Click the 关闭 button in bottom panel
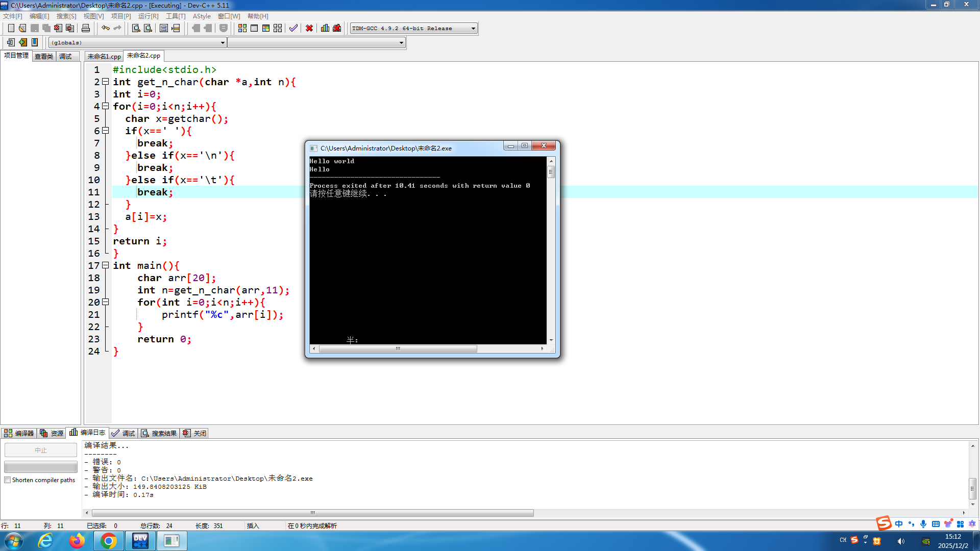The width and height of the screenshot is (980, 551). pyautogui.click(x=195, y=433)
